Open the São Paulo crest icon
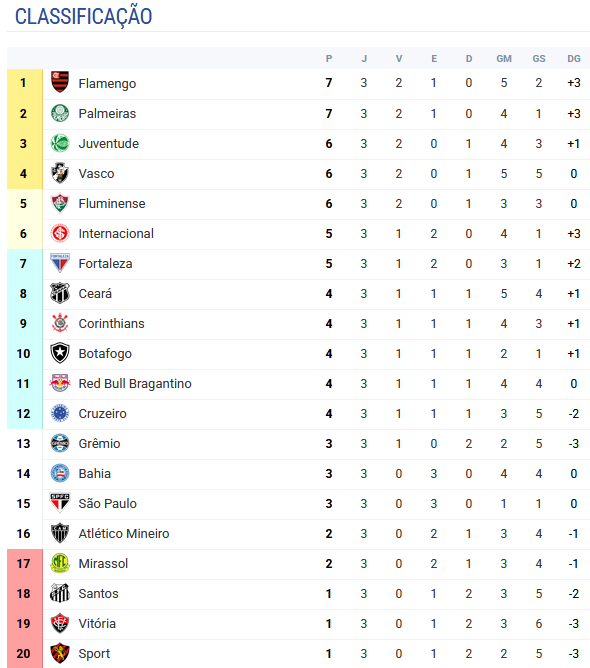This screenshot has height=668, width=590. pos(60,503)
